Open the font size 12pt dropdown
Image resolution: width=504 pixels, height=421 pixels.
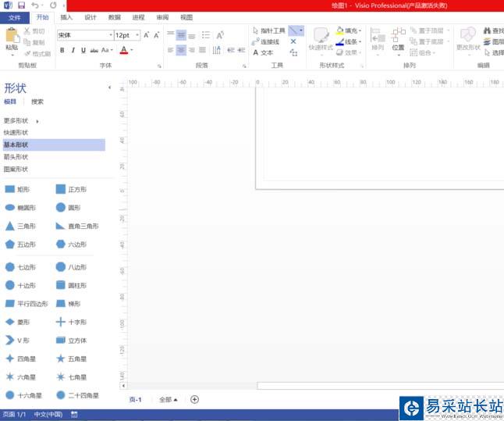137,35
